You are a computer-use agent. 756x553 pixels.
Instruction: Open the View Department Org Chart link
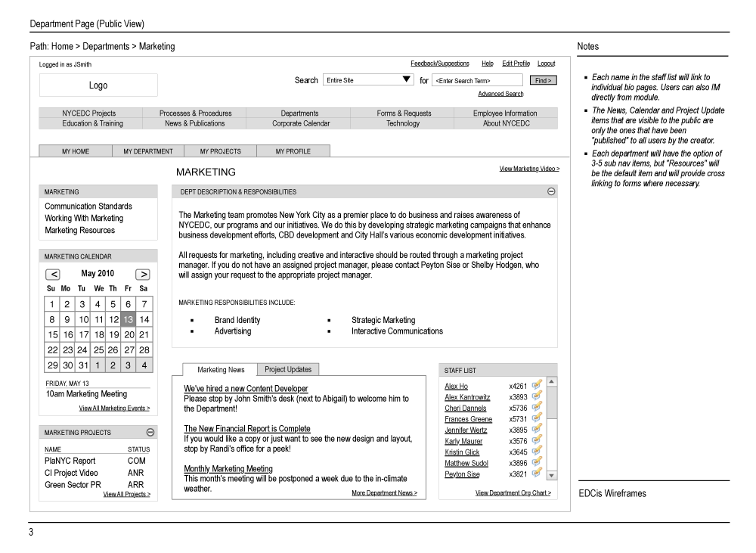tap(513, 492)
